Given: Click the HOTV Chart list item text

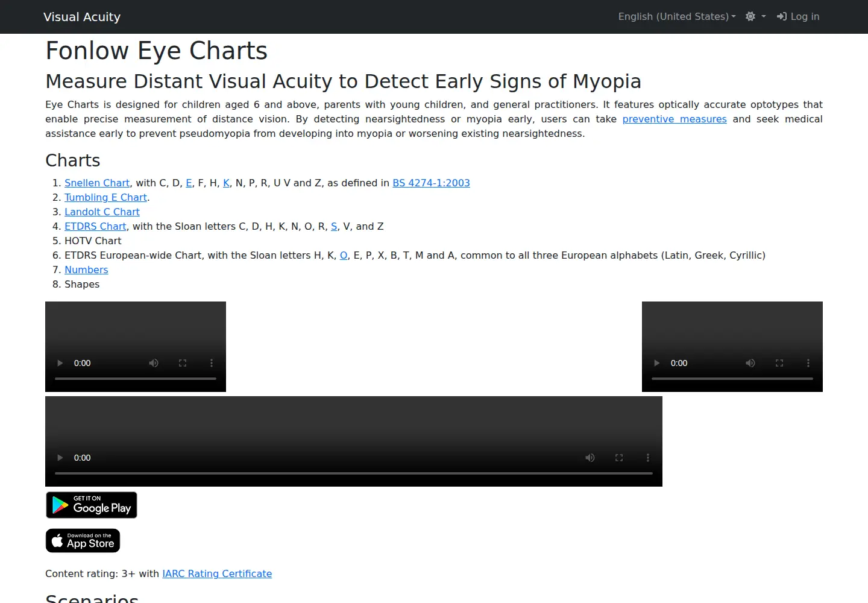Looking at the screenshot, I should coord(93,241).
